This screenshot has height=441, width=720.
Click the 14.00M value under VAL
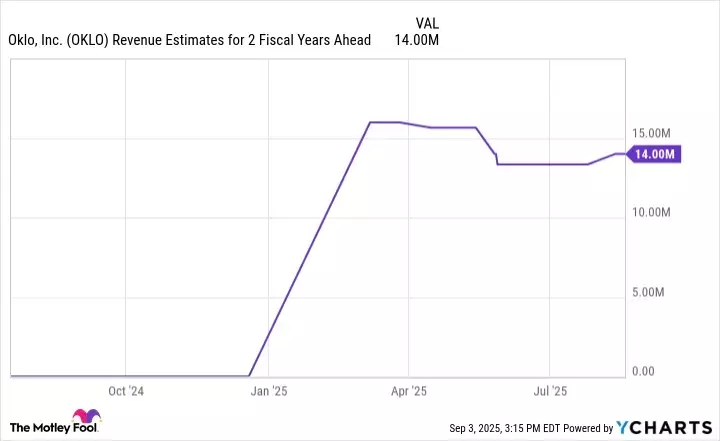(419, 40)
